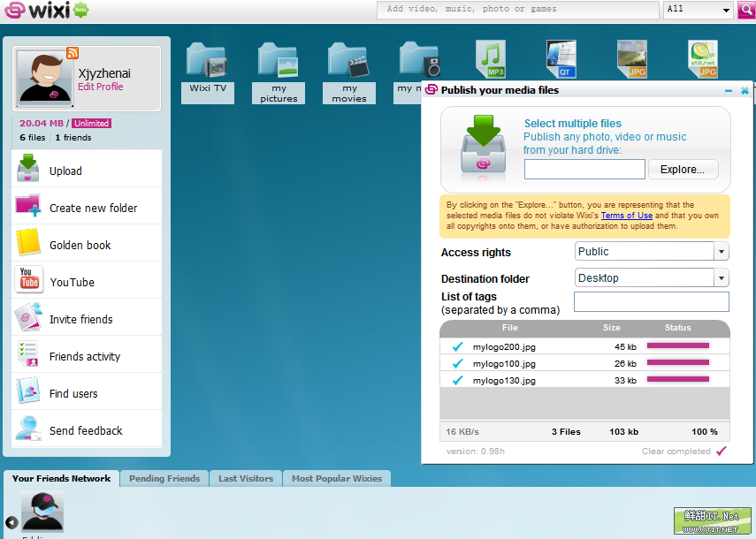Viewport: 756px width, 539px height.
Task: Open the folder with the speaker icon
Action: 419,60
